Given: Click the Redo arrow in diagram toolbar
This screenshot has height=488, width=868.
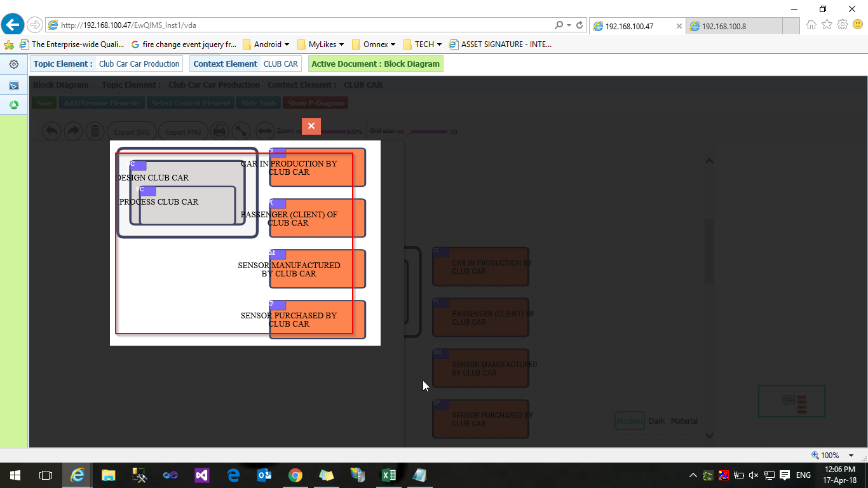Looking at the screenshot, I should tap(73, 131).
